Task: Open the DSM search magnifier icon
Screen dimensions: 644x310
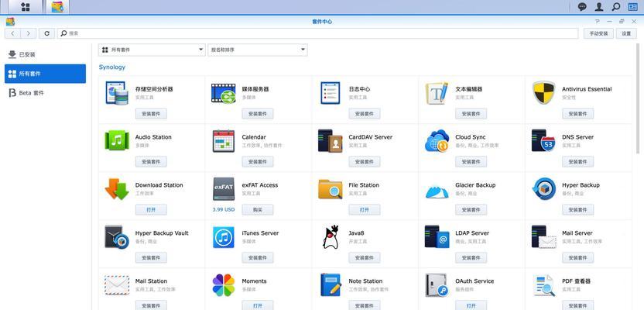Action: (615, 6)
